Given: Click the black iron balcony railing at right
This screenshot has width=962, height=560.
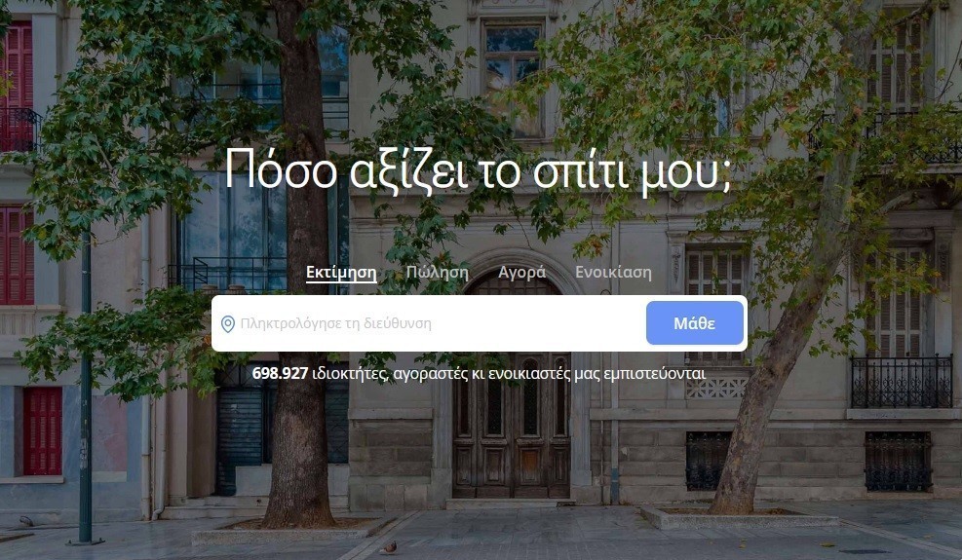Looking at the screenshot, I should (x=902, y=382).
